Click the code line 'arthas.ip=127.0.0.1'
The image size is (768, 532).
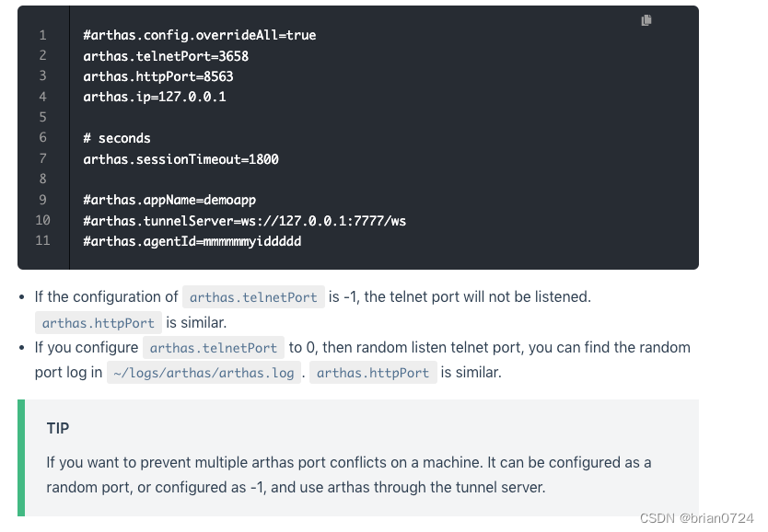[155, 97]
